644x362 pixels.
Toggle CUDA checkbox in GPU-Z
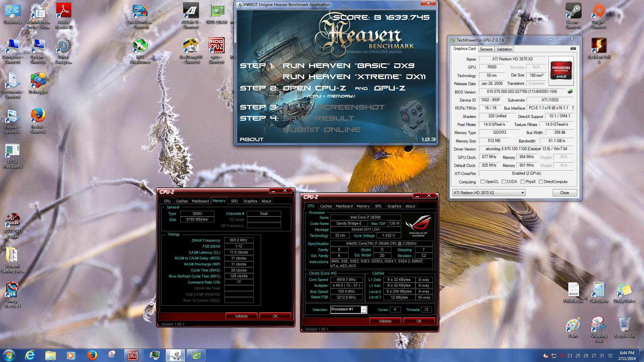click(503, 182)
